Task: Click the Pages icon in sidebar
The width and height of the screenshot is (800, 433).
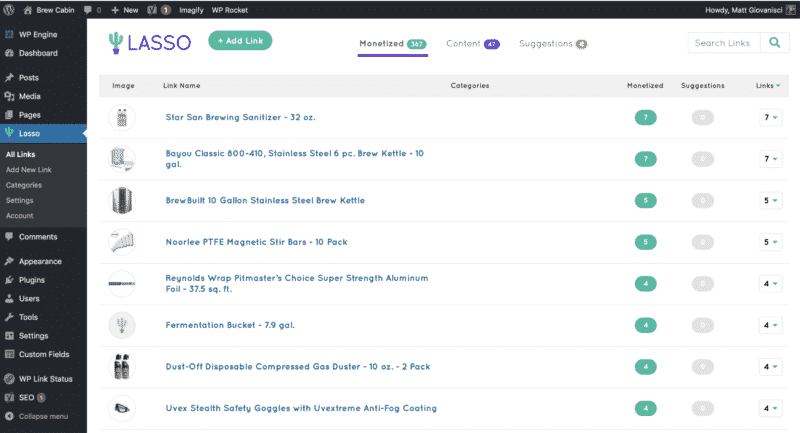Action: coord(9,115)
